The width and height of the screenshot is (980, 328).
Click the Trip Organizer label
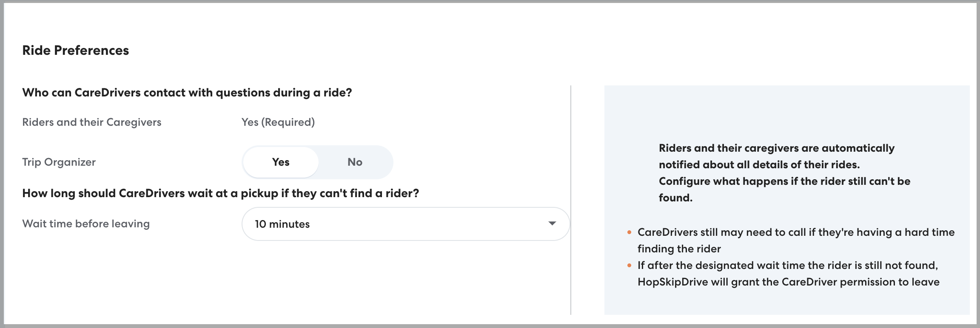59,162
